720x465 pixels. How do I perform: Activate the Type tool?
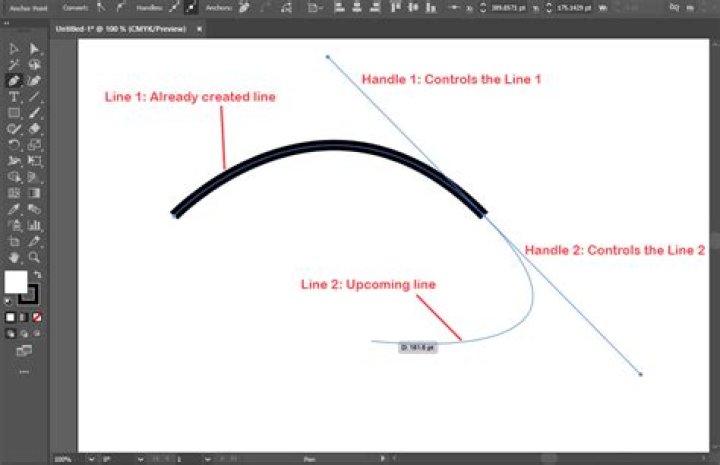click(14, 97)
